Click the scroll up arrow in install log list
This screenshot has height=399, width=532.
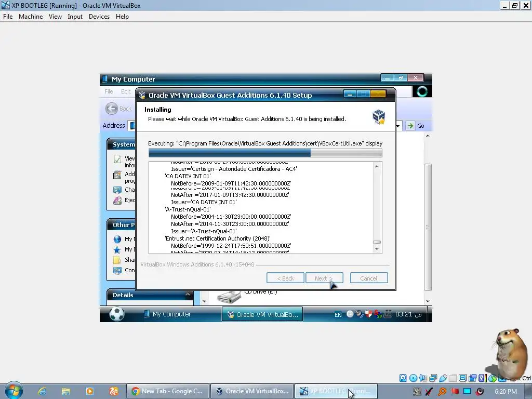pyautogui.click(x=377, y=166)
